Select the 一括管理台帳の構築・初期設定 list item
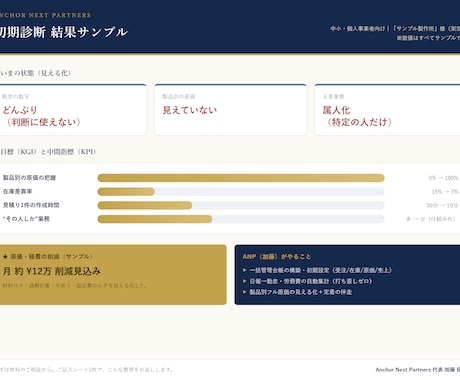 click(321, 270)
